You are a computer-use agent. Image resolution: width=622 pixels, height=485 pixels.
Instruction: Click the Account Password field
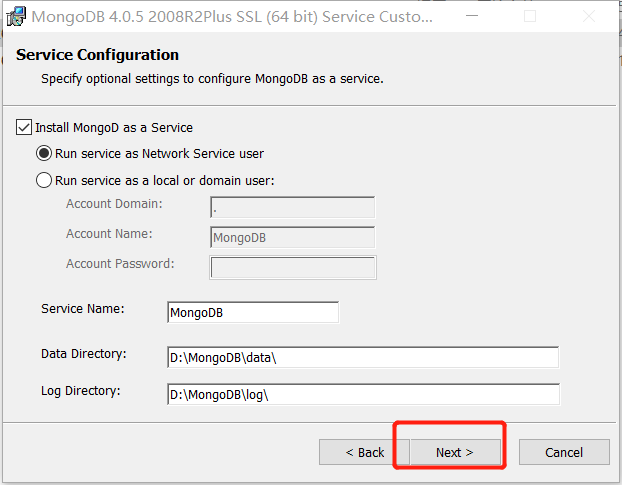[x=293, y=268]
